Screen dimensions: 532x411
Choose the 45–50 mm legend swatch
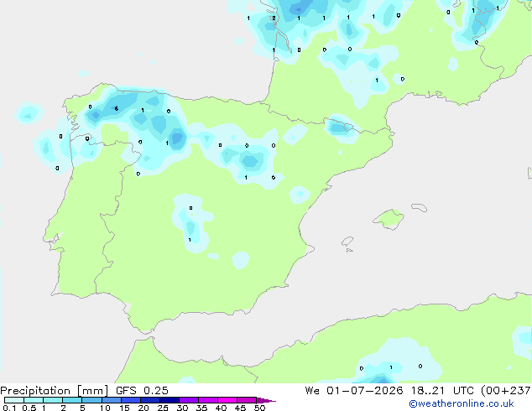point(247,400)
